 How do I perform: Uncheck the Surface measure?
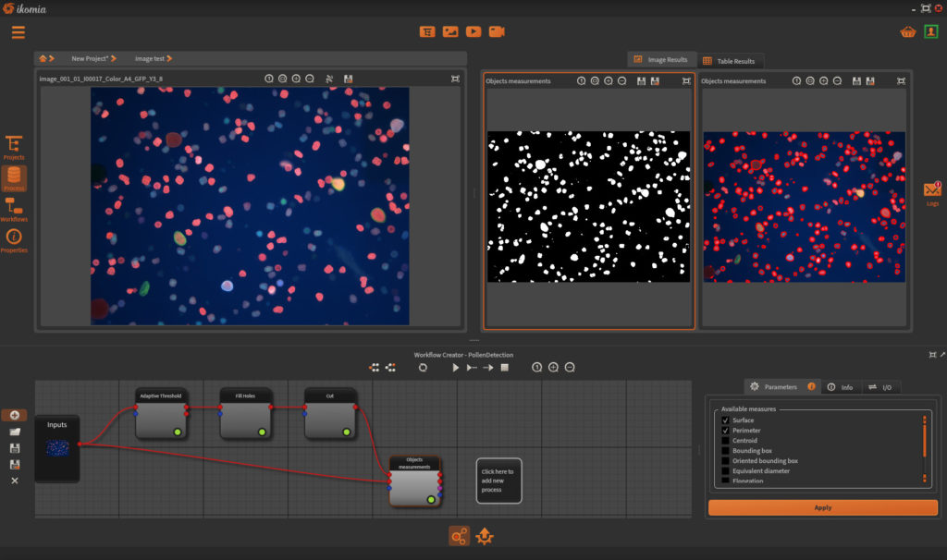tap(726, 420)
